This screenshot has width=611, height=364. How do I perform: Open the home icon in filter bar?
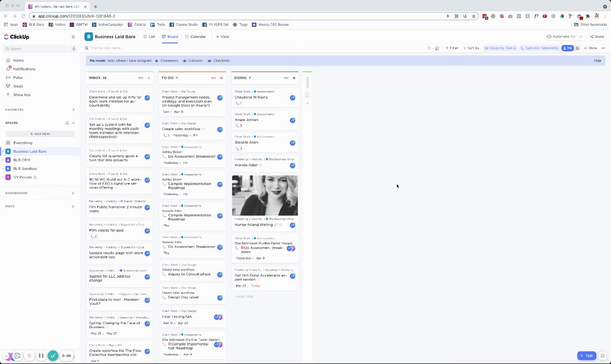tap(437, 48)
